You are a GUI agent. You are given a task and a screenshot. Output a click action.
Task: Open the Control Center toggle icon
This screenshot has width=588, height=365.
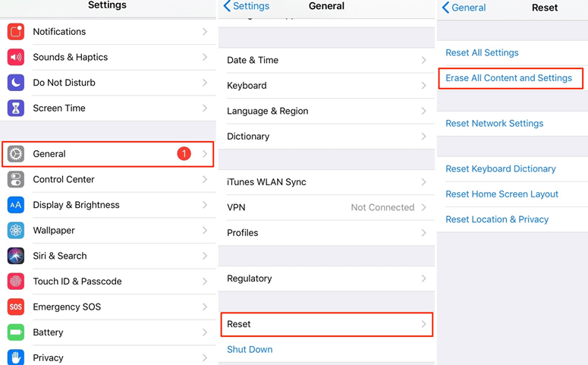[16, 180]
